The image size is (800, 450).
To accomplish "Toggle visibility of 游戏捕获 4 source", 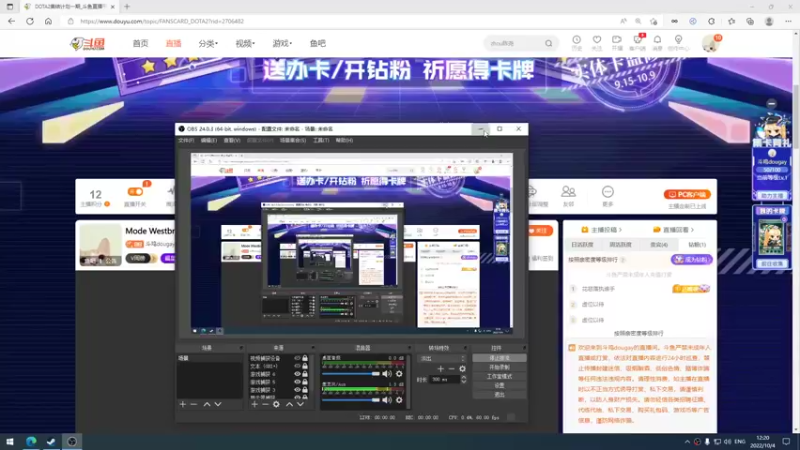I will click(297, 374).
